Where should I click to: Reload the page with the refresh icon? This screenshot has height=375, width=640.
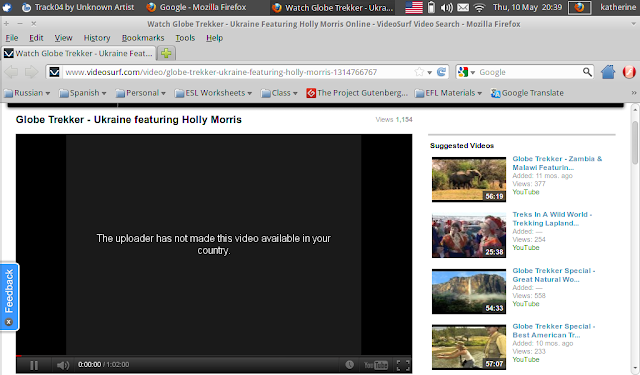[x=441, y=72]
